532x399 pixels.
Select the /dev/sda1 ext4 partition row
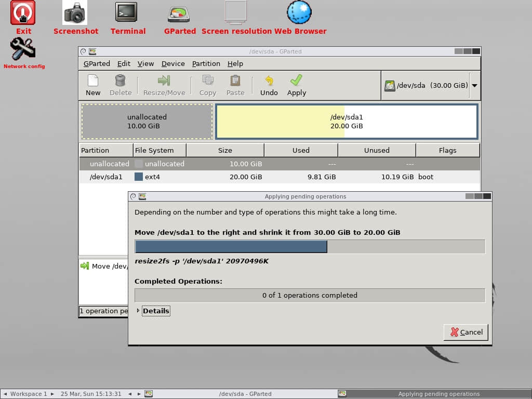pyautogui.click(x=280, y=177)
